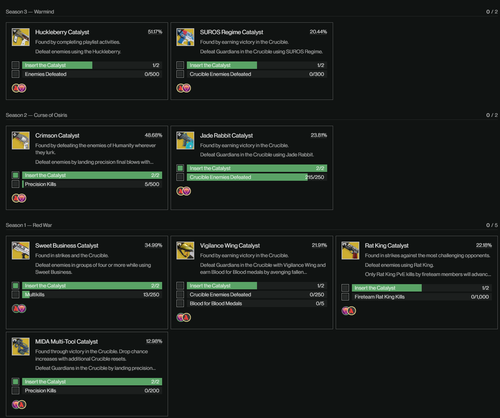Toggle Rat King Fireteam Rat King Kills checkbox

tap(345, 297)
